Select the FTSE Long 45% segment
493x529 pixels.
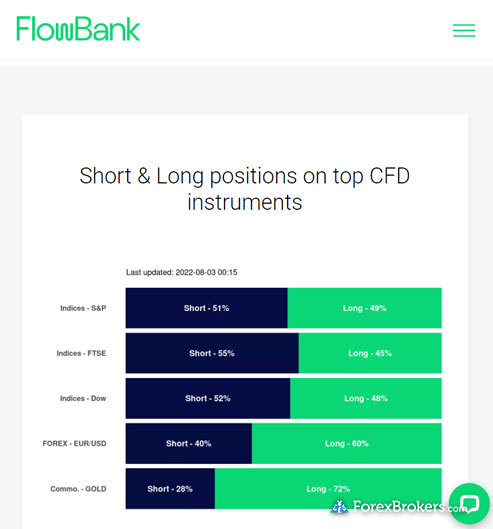point(370,353)
